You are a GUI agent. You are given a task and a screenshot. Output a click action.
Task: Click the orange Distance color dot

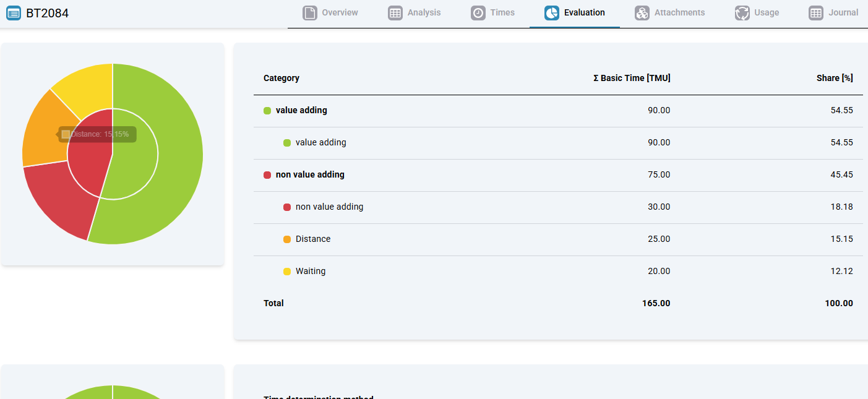click(287, 239)
